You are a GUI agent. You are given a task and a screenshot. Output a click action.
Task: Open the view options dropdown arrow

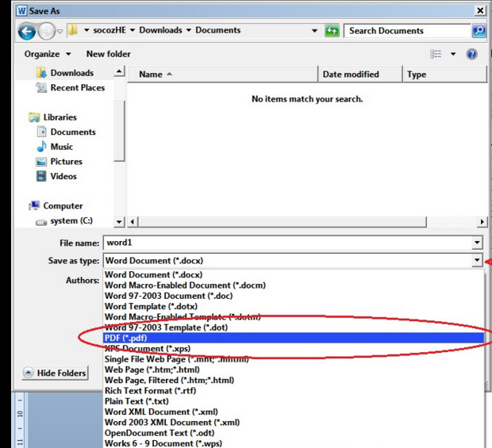[453, 54]
